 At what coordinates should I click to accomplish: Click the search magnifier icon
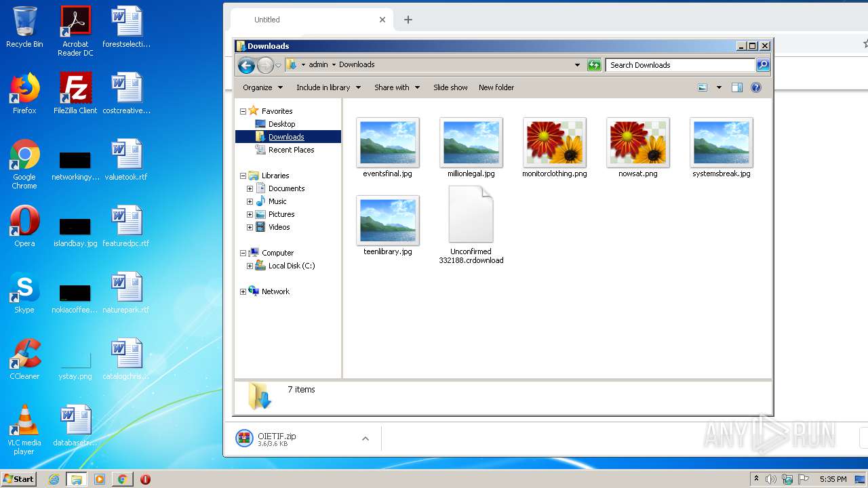763,65
